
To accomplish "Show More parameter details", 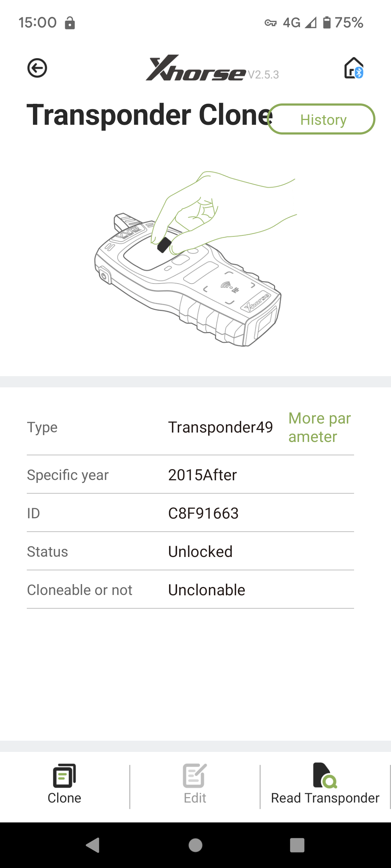I will pos(320,427).
